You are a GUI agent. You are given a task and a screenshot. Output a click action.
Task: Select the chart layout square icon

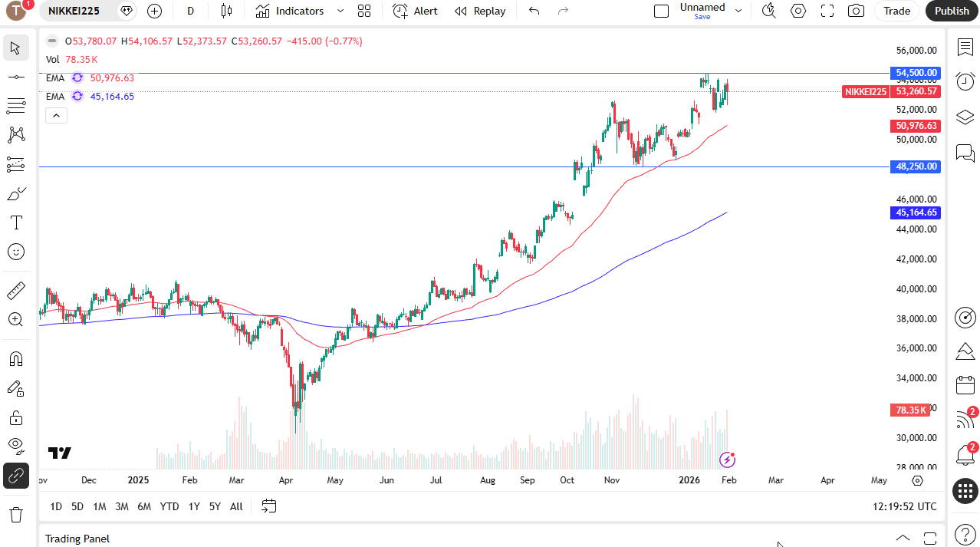coord(661,11)
